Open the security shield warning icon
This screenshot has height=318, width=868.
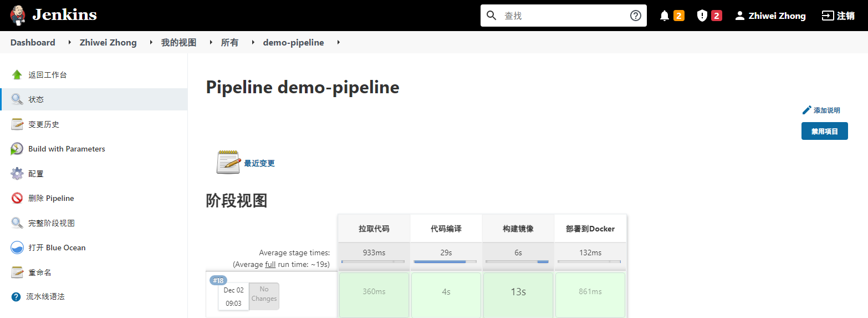click(x=702, y=16)
